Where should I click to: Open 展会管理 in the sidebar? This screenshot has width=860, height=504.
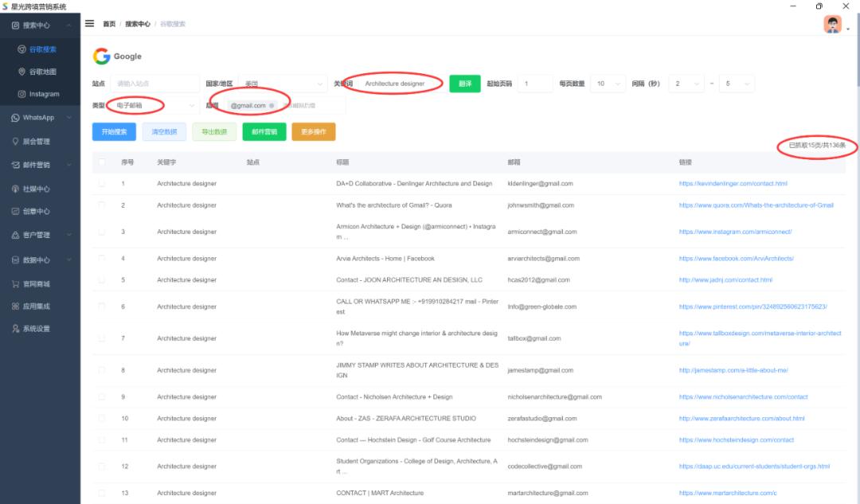click(x=36, y=142)
